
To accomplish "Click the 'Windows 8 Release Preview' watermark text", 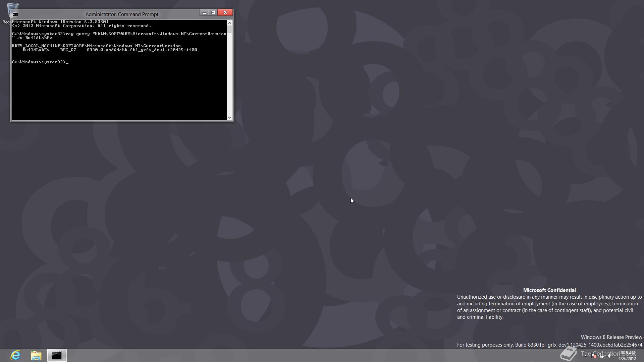I will 611,337.
